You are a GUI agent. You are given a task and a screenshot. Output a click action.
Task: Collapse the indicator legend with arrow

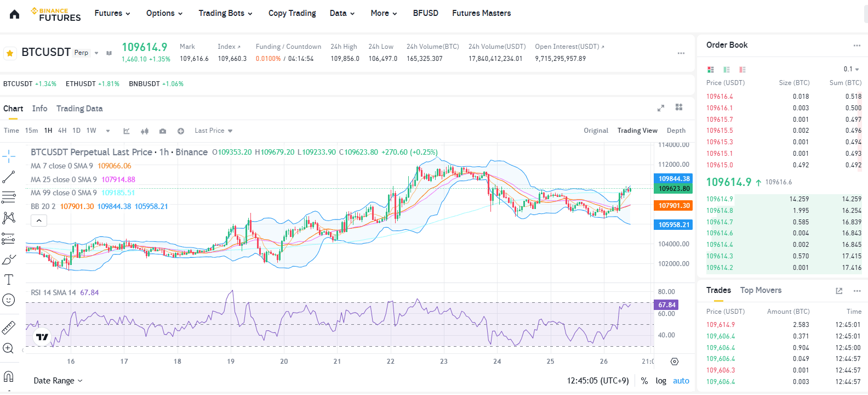pos(39,221)
